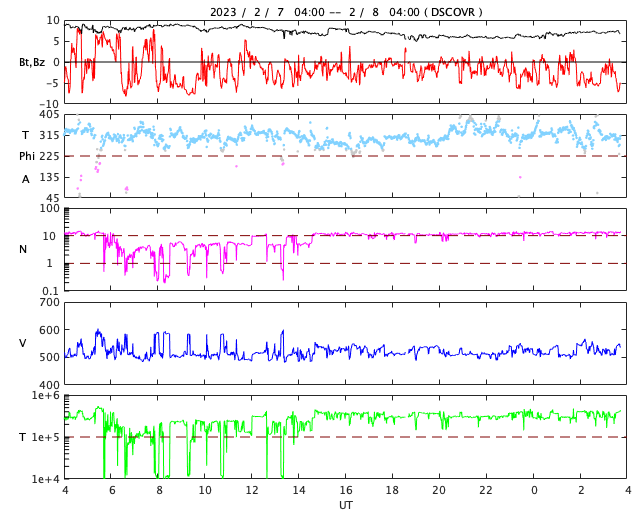This screenshot has height=512, width=640.
Task: Click the 16 hour tick on the UT axis
Action: coord(345,490)
